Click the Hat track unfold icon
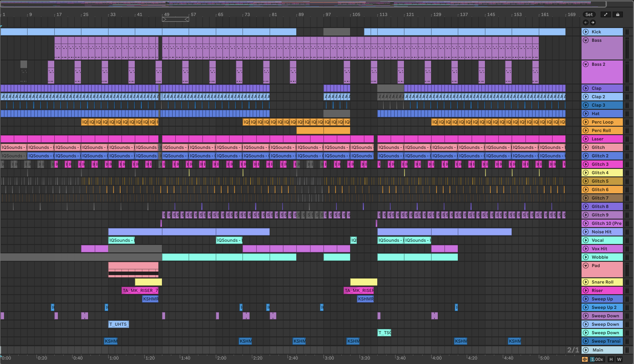The height and width of the screenshot is (364, 634). coord(586,114)
